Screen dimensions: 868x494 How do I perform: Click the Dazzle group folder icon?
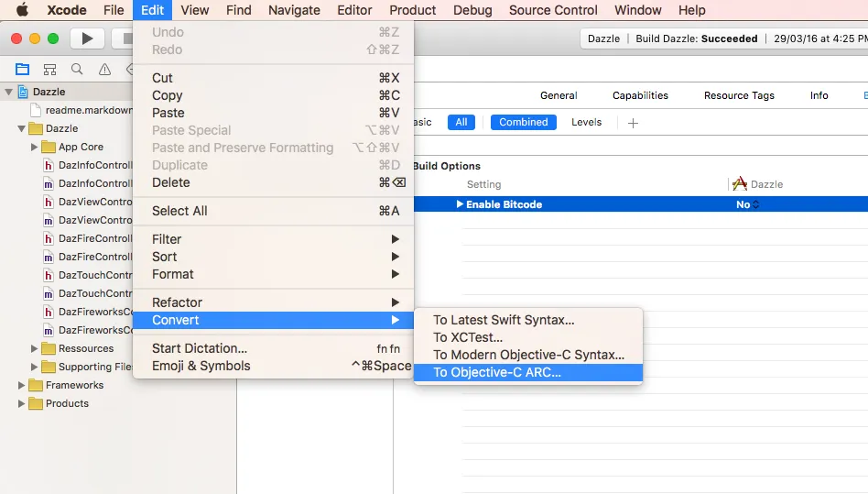(x=36, y=128)
